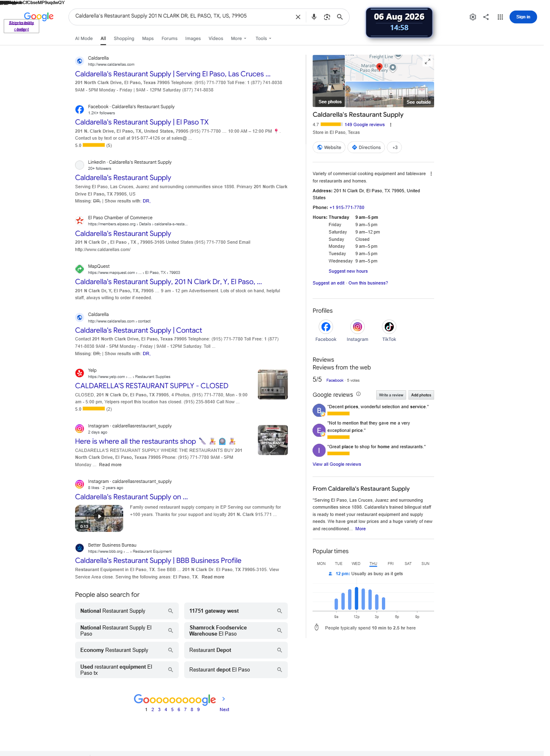Screen dimensions: 550x756
Task: Search Economy Restaurant Supply related query
Action: click(x=127, y=650)
